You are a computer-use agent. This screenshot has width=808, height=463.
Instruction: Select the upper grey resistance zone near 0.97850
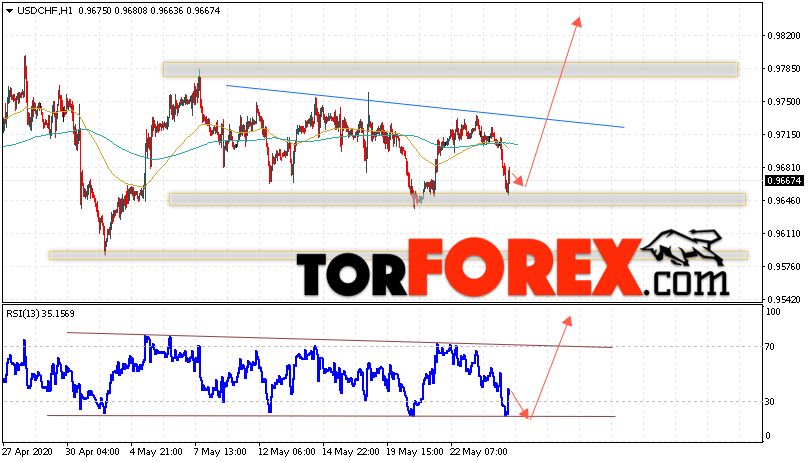pos(450,70)
